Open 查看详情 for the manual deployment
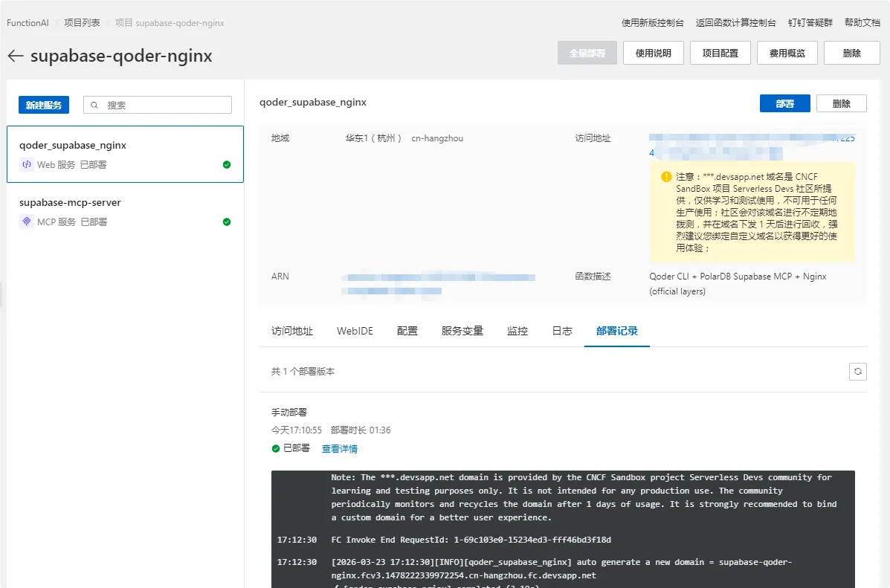890x588 pixels. pyautogui.click(x=340, y=448)
